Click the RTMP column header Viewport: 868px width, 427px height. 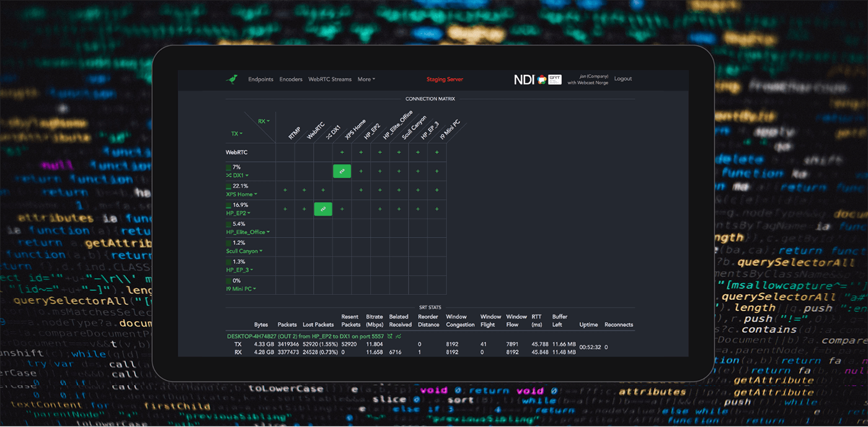coord(294,132)
